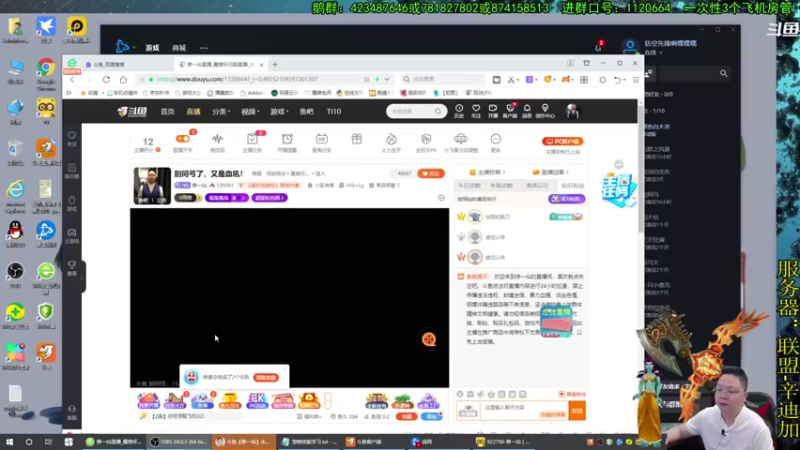The image size is (800, 450).
Task: Select 直播 live in Douyu nav
Action: tap(193, 111)
